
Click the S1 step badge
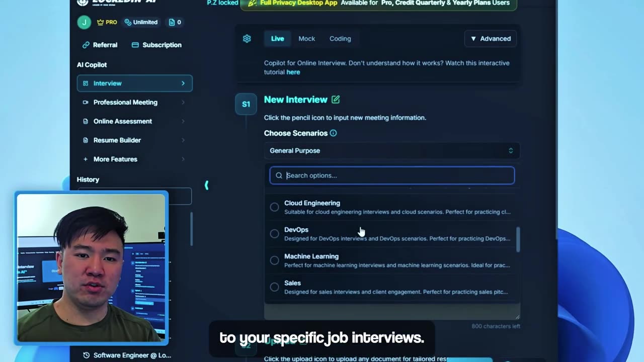tap(246, 104)
